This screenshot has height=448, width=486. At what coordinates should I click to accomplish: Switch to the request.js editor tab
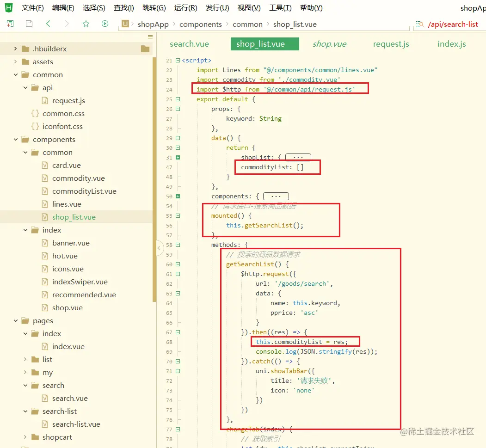coord(391,44)
